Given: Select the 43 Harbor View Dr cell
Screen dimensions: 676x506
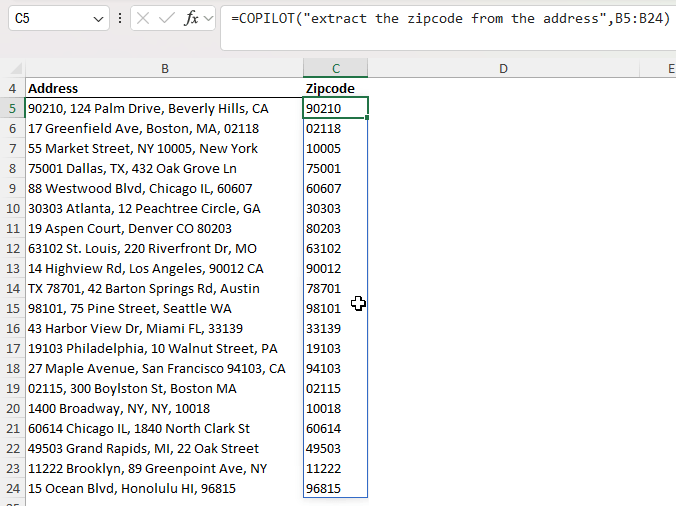Looking at the screenshot, I should 164,328.
